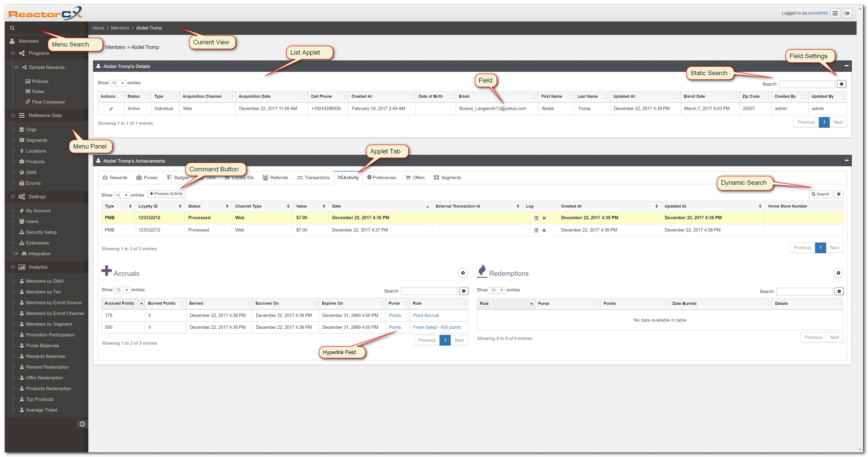
Task: Click the logout icon at top right
Action: coord(847,13)
